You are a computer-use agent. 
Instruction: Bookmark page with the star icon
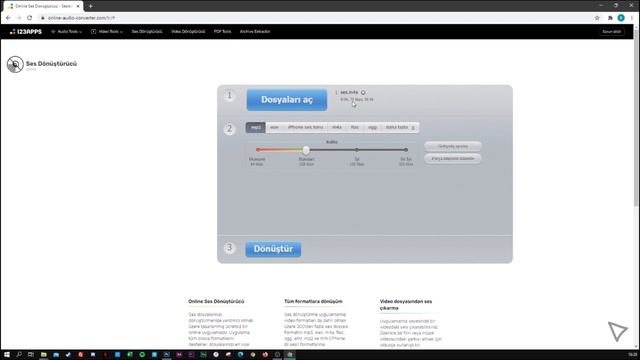pyautogui.click(x=597, y=18)
